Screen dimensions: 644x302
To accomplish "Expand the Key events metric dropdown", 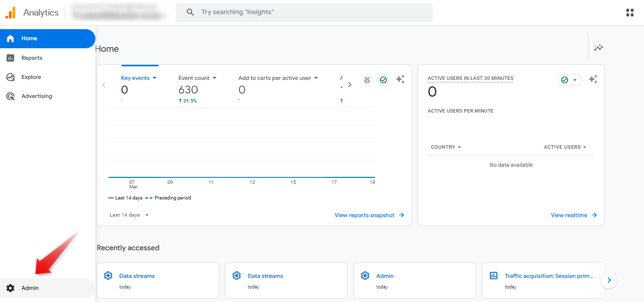I will [139, 78].
